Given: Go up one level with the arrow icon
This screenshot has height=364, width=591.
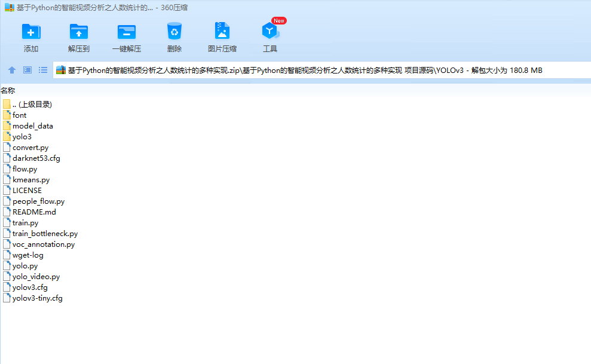Looking at the screenshot, I should tap(12, 70).
